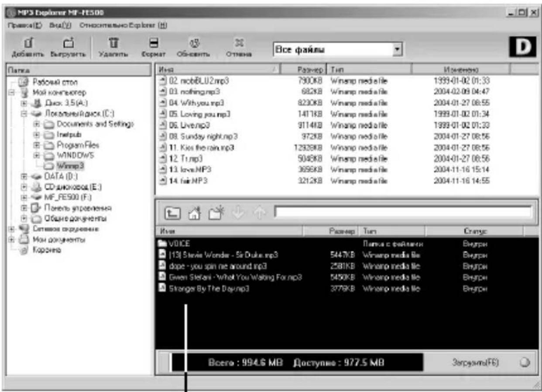
Task: Select Stevie Wonder - Sir Duke.mp3 on device
Action: (217, 255)
